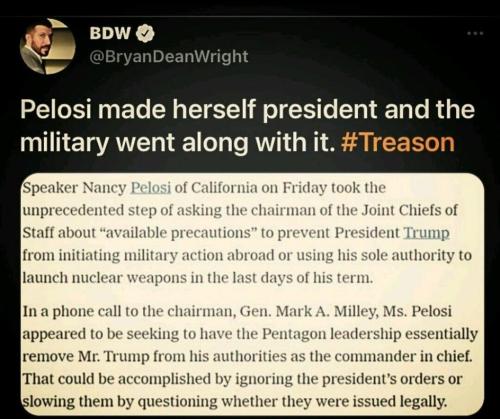
Task: Follow the underlined Pelosi link in article
Action: (151, 188)
